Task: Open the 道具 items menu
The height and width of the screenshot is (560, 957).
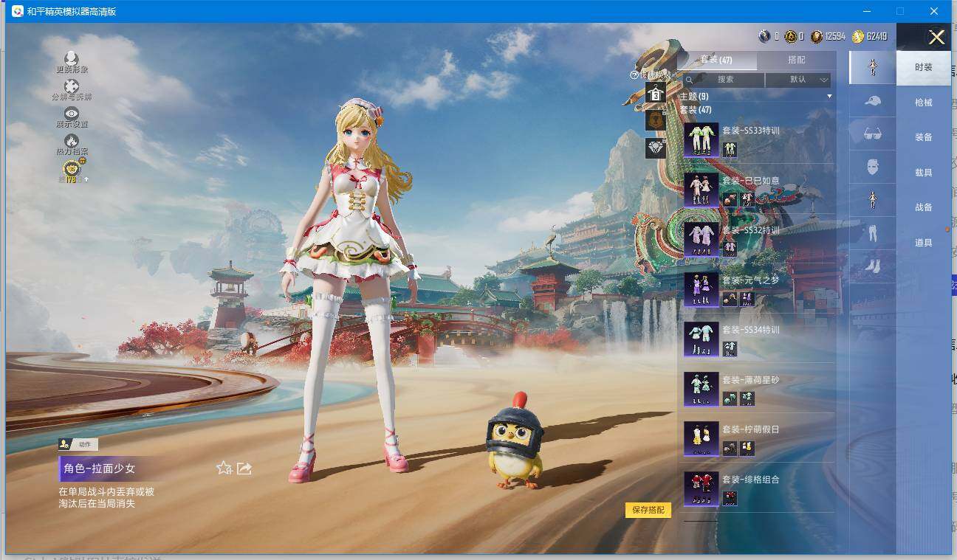Action: pyautogui.click(x=924, y=243)
